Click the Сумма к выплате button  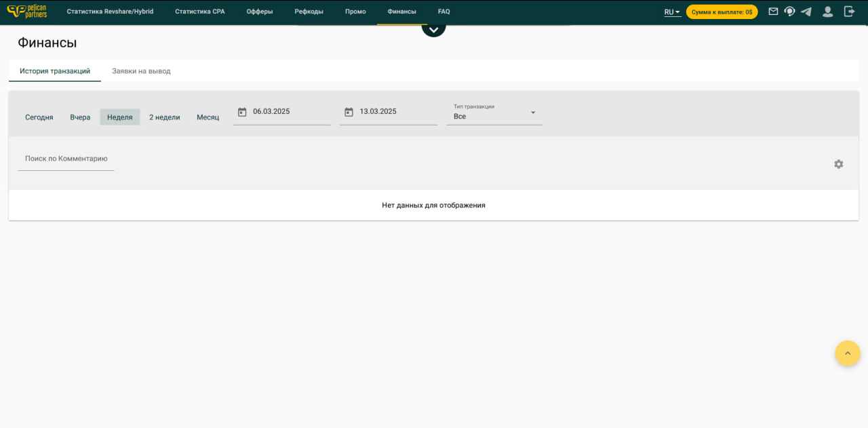click(x=722, y=12)
